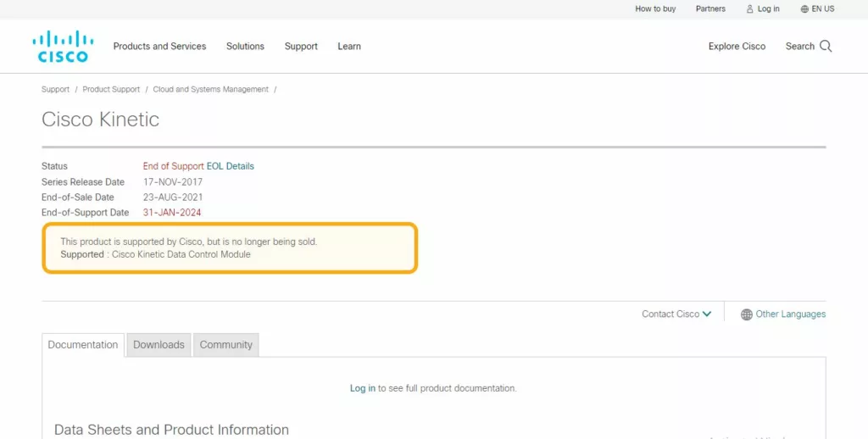Switch to the Downloads tab

159,344
